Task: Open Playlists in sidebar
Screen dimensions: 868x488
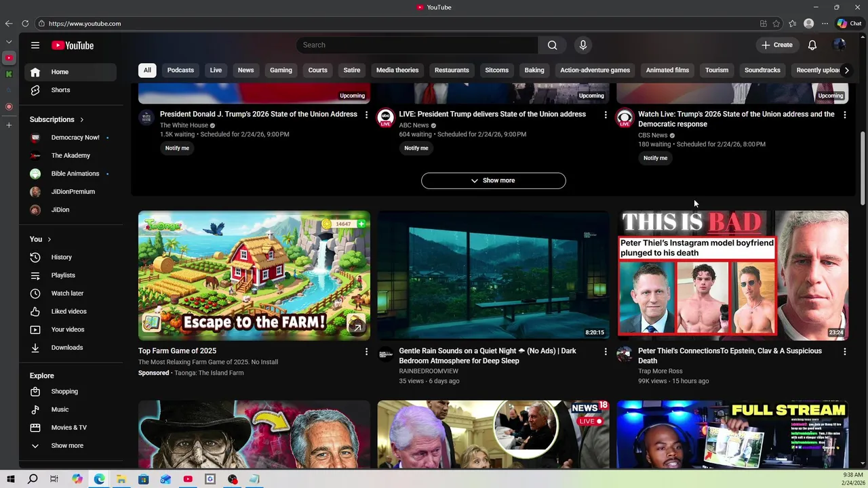Action: [71, 275]
